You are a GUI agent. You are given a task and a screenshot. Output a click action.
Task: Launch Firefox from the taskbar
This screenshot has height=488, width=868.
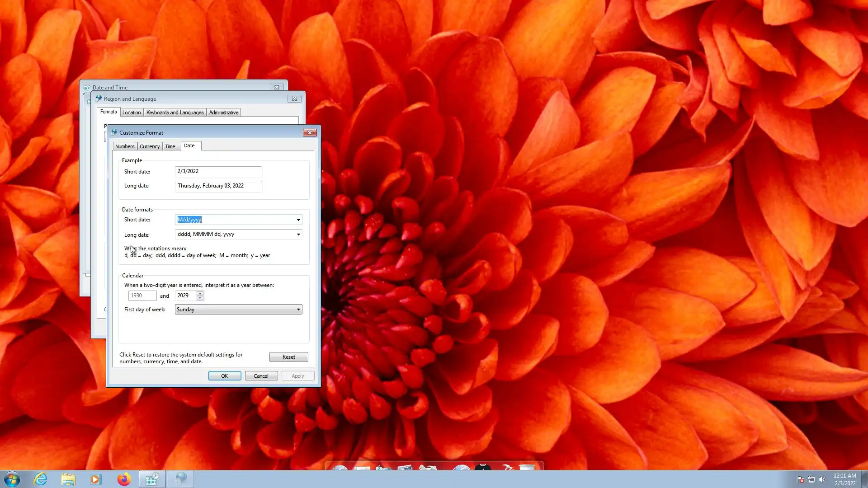coord(124,479)
